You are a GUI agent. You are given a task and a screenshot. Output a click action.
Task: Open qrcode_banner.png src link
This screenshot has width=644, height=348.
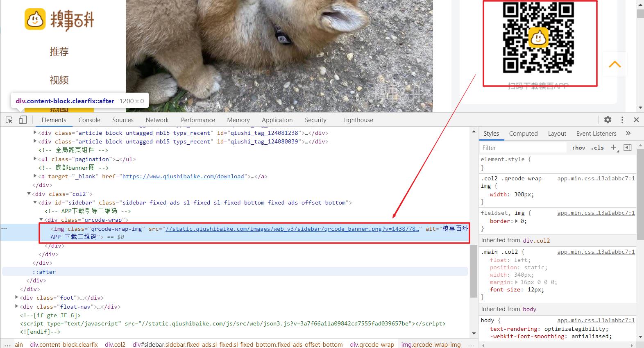point(293,229)
